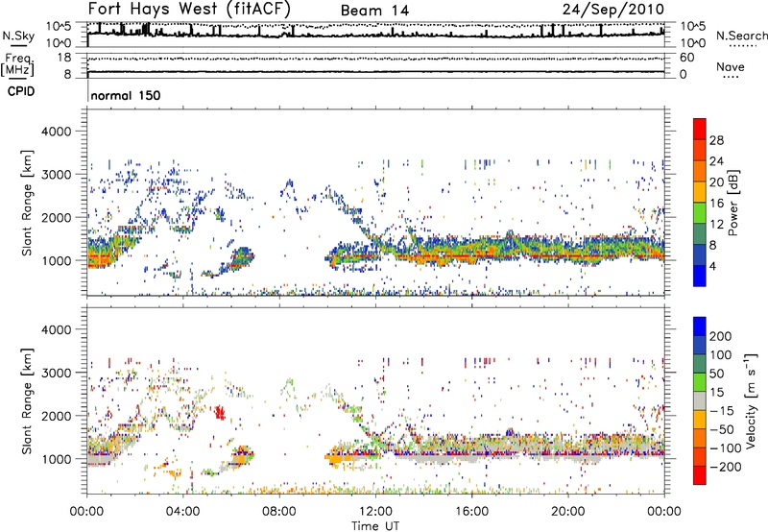Click the "20:00" time axis label
This screenshot has height=532, width=768.
point(567,512)
